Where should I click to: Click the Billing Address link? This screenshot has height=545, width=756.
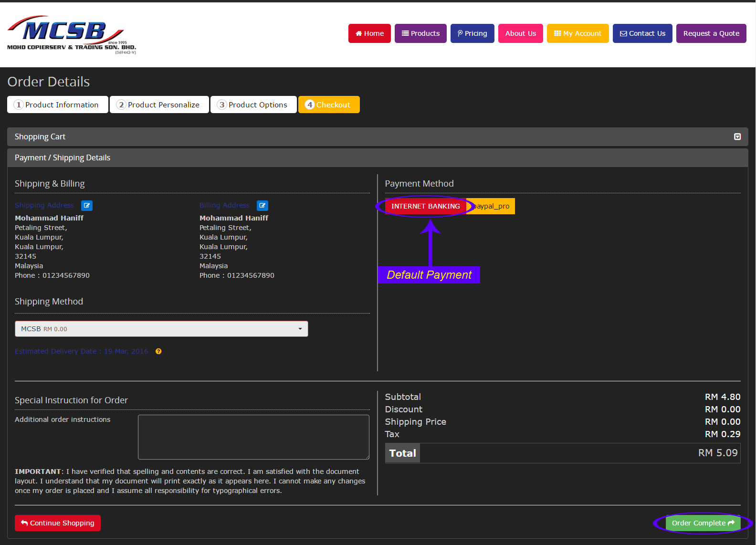click(224, 205)
